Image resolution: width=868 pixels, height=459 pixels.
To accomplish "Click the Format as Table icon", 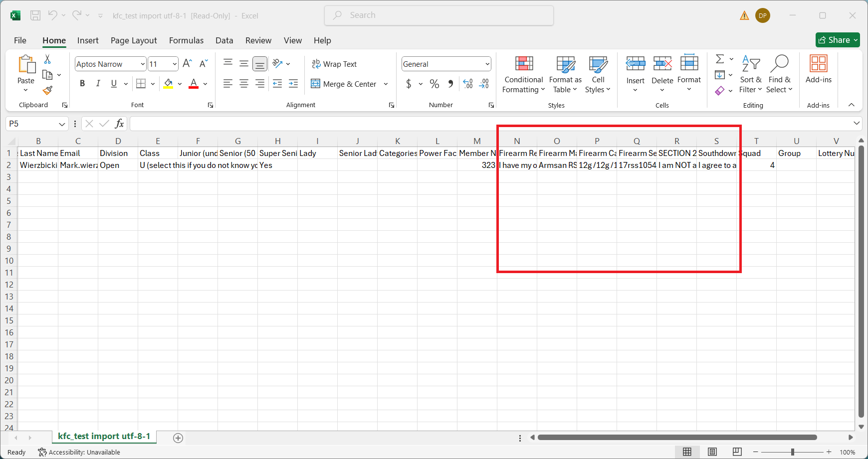I will tap(565, 64).
